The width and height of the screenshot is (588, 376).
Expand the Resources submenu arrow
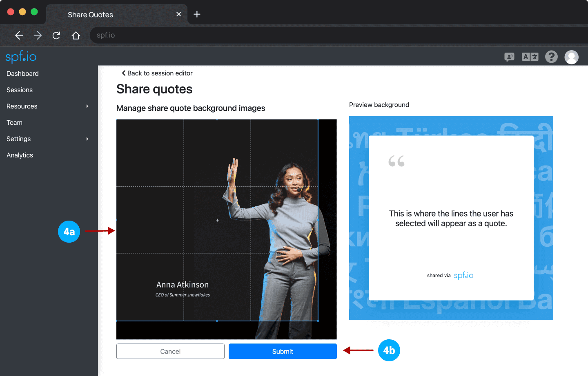click(x=87, y=106)
